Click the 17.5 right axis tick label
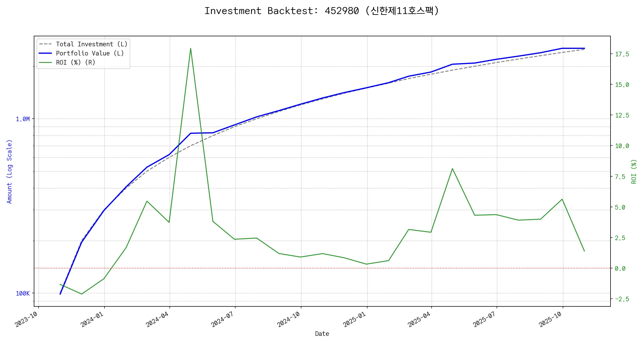 (x=622, y=54)
